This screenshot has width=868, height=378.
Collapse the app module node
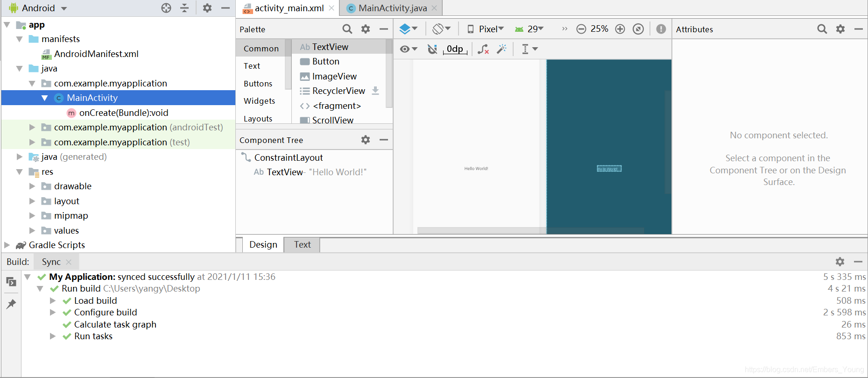[7, 25]
